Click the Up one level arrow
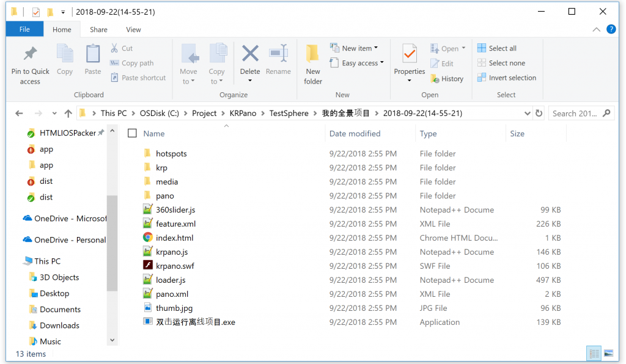Image resolution: width=626 pixels, height=364 pixels. (68, 113)
